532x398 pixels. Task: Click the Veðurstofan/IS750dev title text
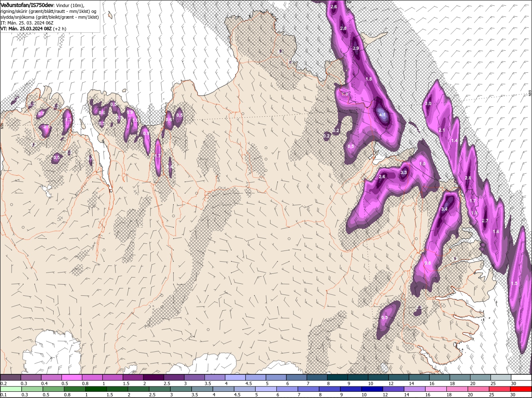click(x=27, y=5)
